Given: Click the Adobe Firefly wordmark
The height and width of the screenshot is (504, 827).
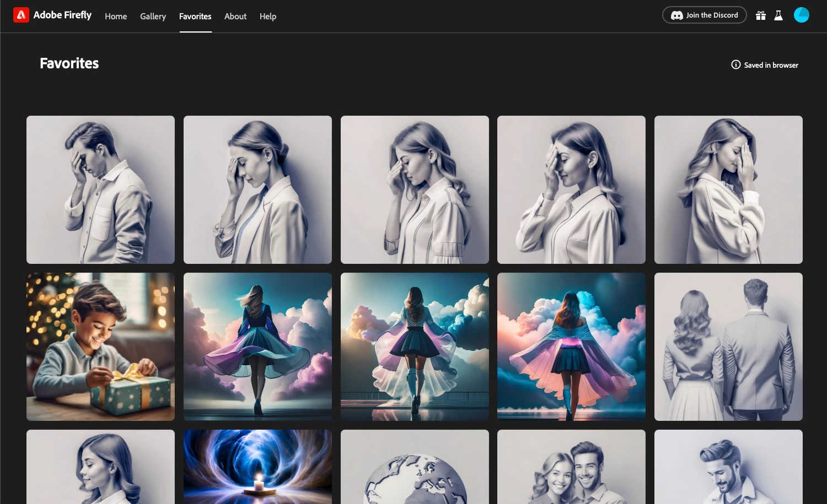Looking at the screenshot, I should 62,15.
